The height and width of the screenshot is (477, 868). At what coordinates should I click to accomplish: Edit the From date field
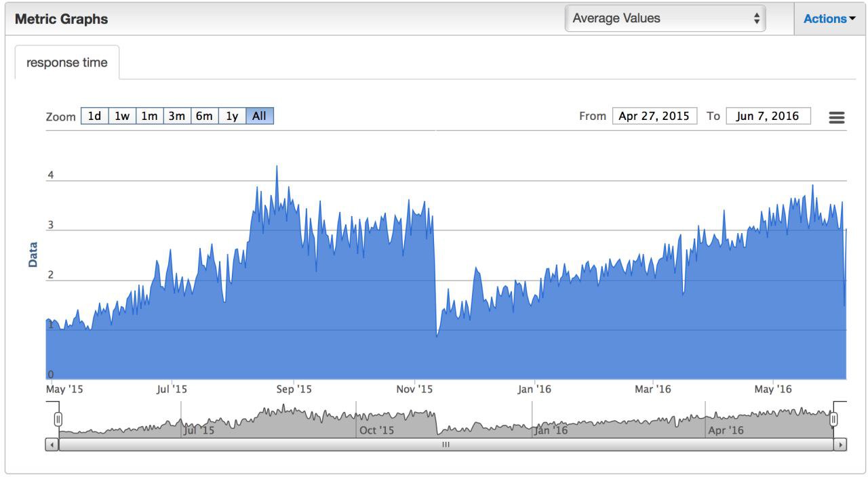tap(654, 116)
